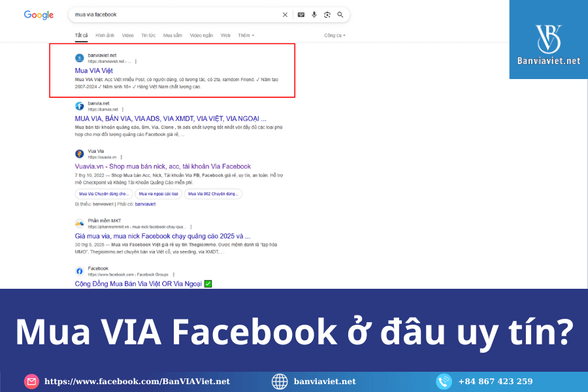This screenshot has height=392, width=588.
Task: Click the Google logo
Action: [39, 14]
